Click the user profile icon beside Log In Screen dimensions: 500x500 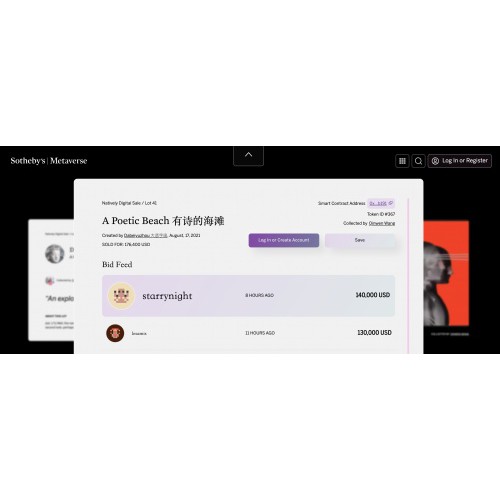(435, 161)
